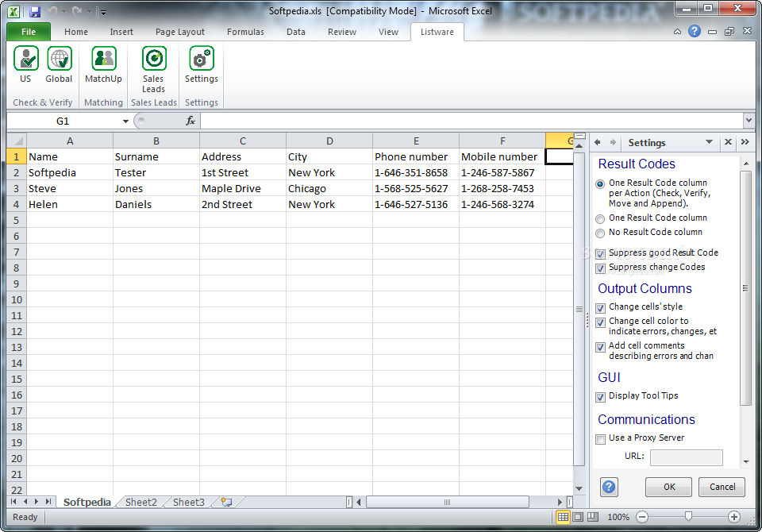Switch to Sheet2 worksheet tab
762x532 pixels.
pos(141,502)
